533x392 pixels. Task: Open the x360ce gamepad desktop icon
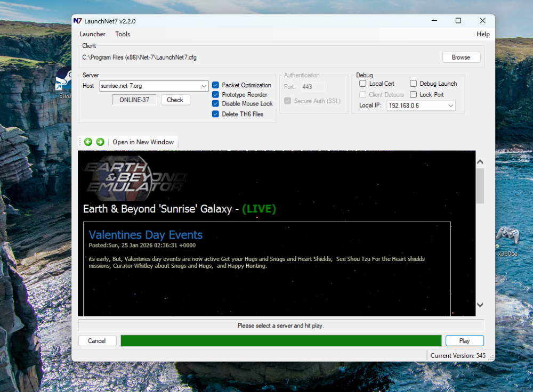(x=507, y=241)
